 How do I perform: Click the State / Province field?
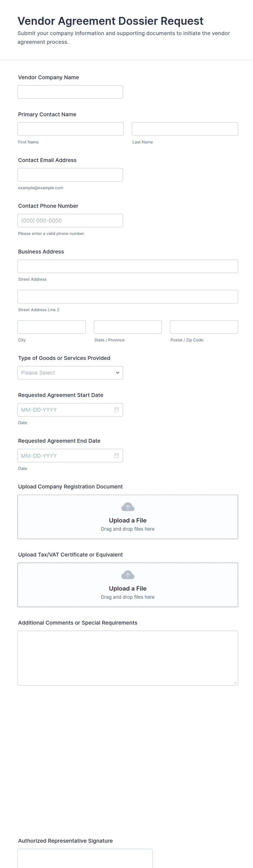128,327
